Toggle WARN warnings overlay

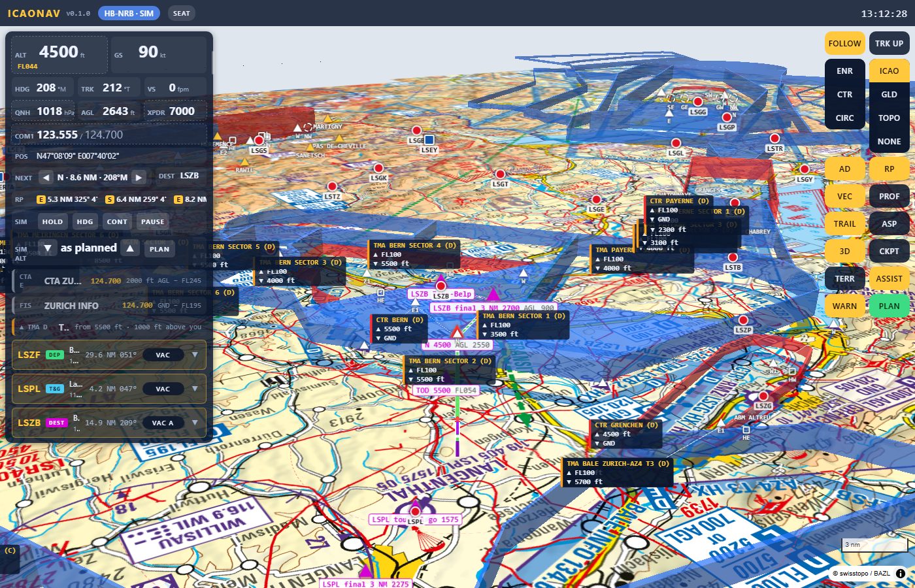(x=844, y=306)
